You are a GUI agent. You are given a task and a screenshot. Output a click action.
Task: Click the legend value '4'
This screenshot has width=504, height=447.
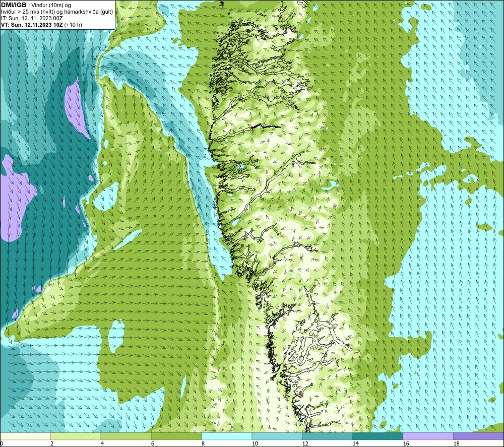coord(102,444)
